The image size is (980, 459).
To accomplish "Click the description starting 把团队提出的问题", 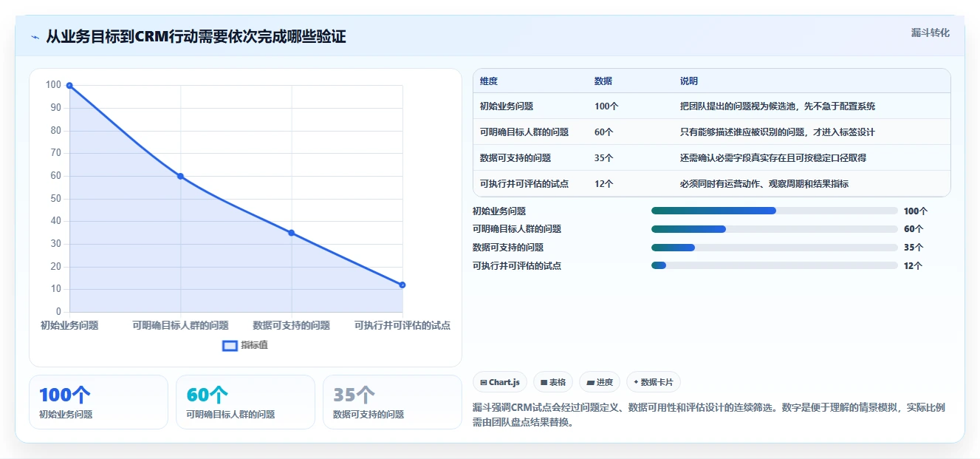I will click(778, 106).
